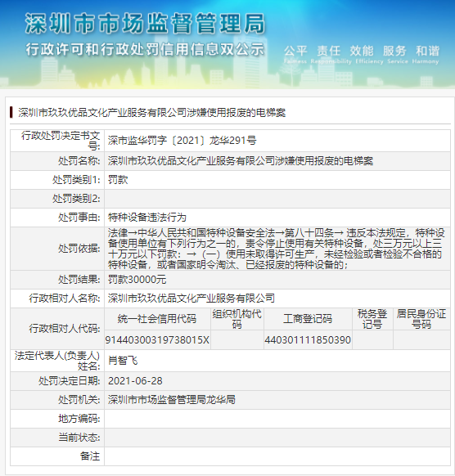Click the 行政许可和行政处罚信用信息双公示 subtitle
455x476 pixels.
[x=145, y=50]
